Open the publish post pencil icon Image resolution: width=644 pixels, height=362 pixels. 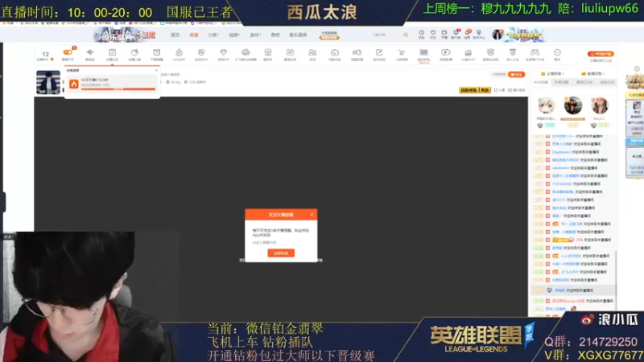(379, 54)
